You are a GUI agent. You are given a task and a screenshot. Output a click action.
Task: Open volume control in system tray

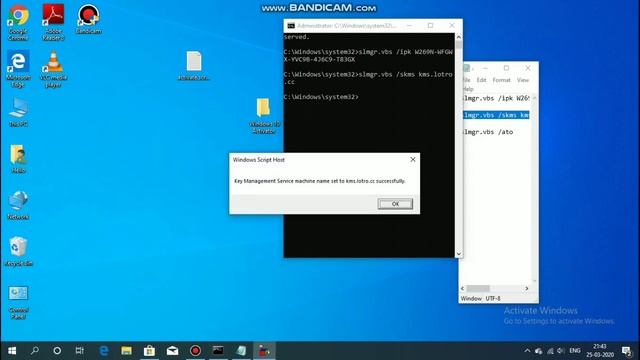tap(561, 351)
